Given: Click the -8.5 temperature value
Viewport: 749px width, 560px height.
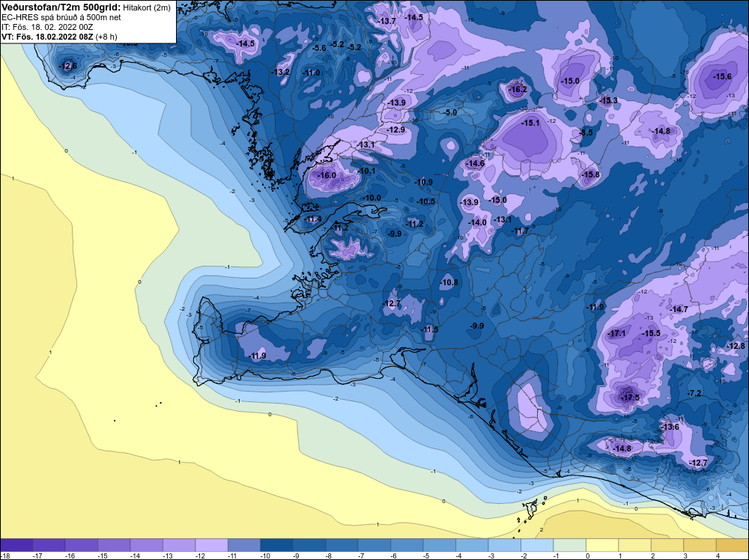Looking at the screenshot, I should point(586,133).
